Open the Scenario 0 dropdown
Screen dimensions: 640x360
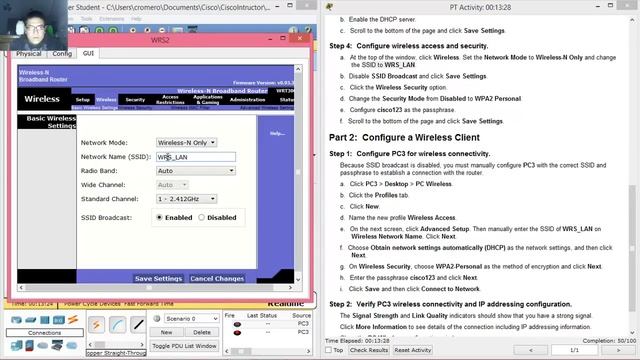[191, 318]
